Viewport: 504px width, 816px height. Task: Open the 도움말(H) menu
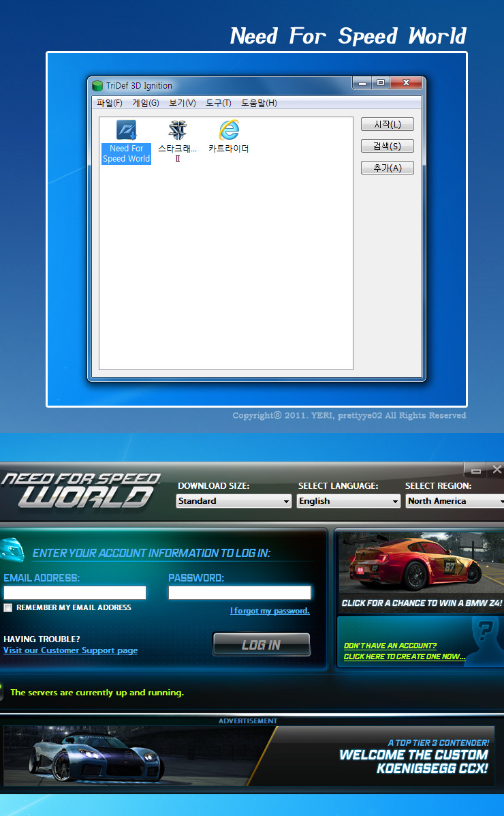tap(259, 103)
